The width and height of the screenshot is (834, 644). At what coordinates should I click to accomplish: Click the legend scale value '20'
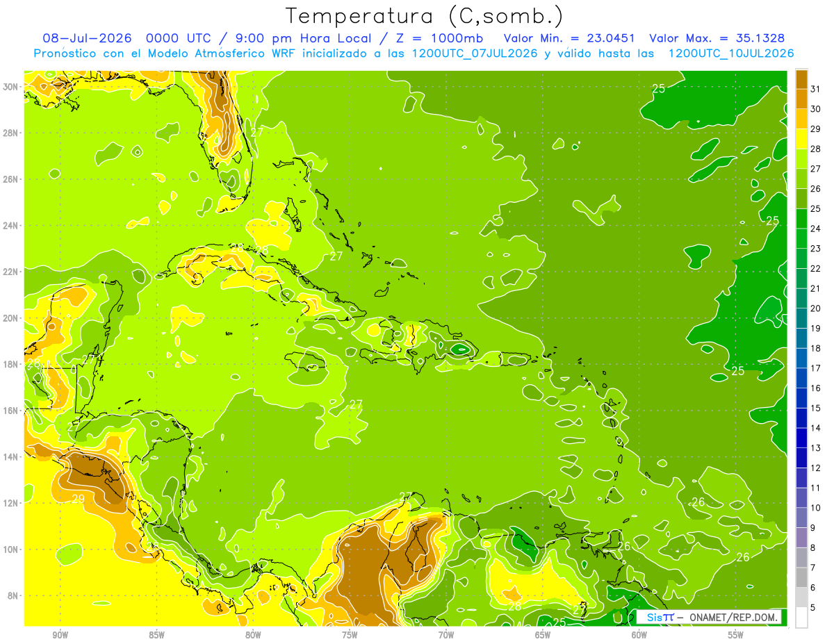click(816, 308)
